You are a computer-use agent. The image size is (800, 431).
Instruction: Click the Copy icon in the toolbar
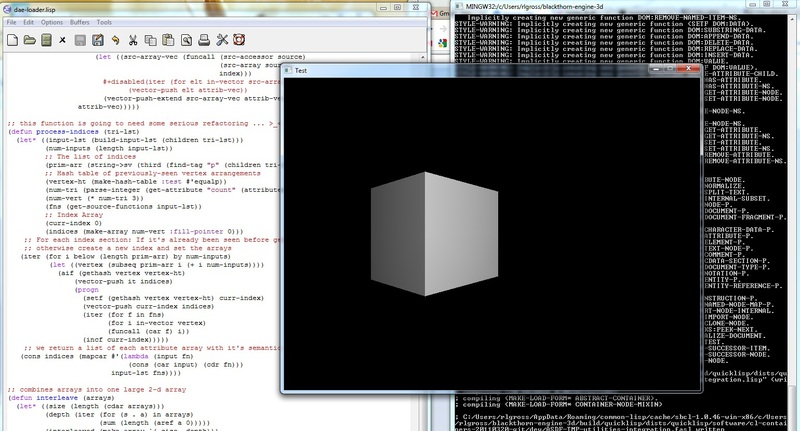click(151, 40)
